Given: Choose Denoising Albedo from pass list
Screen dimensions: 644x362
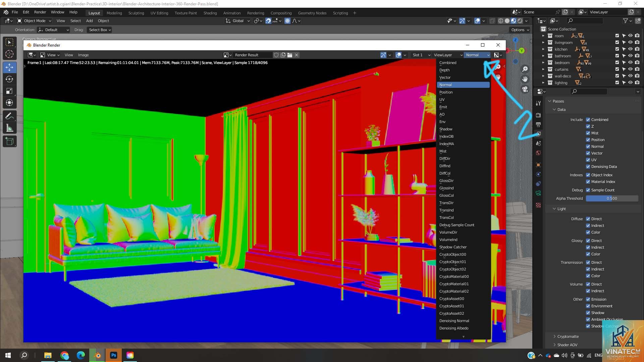Looking at the screenshot, I should 463,328.
